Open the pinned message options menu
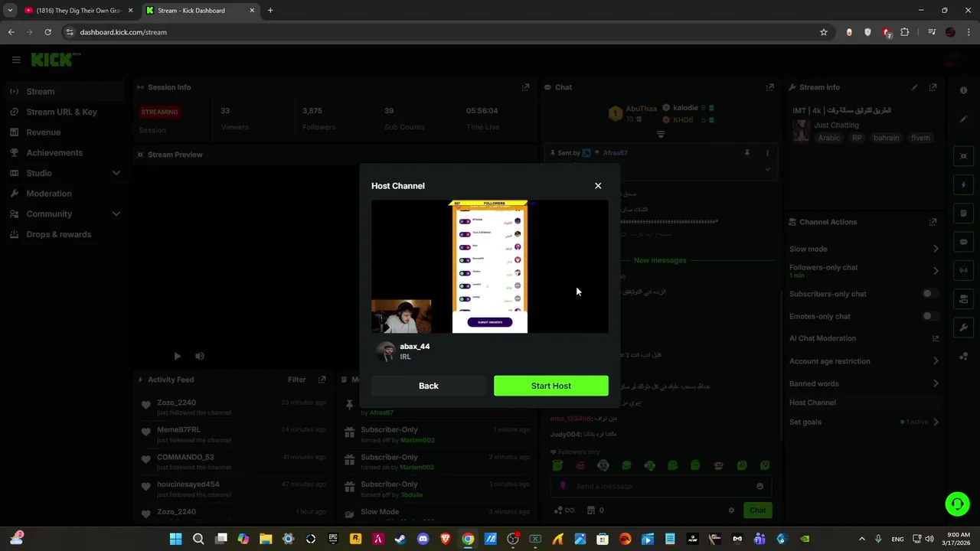 [x=767, y=153]
